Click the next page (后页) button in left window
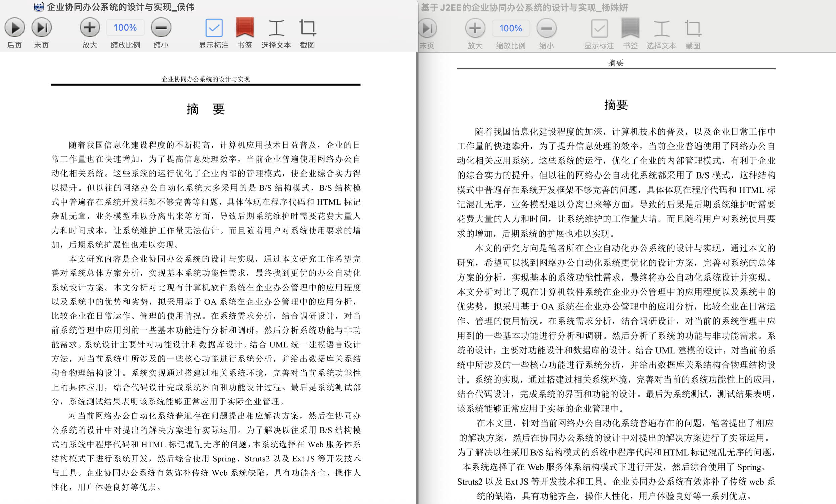 coord(14,28)
